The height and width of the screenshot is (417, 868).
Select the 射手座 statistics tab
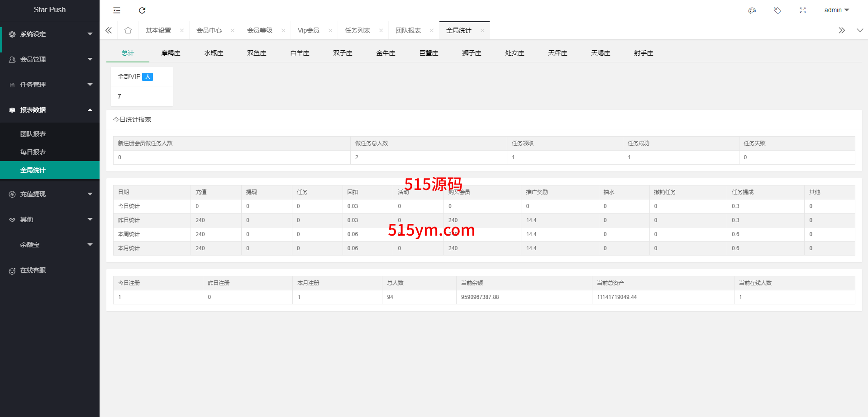pos(644,53)
